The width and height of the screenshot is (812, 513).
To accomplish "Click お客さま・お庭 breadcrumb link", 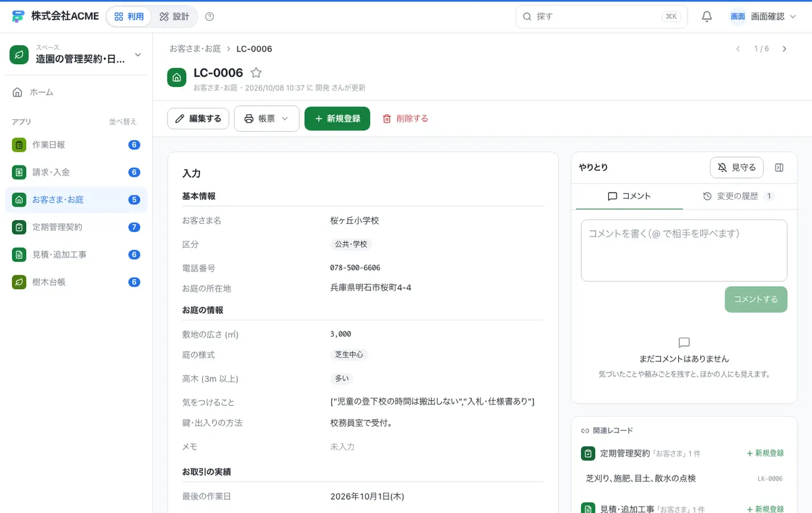I will click(x=195, y=49).
